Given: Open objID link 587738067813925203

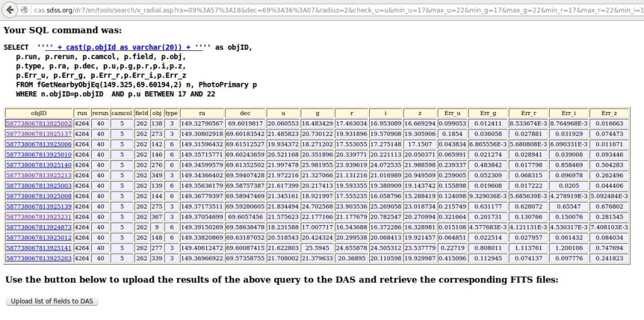Looking at the screenshot, I should (x=39, y=258).
